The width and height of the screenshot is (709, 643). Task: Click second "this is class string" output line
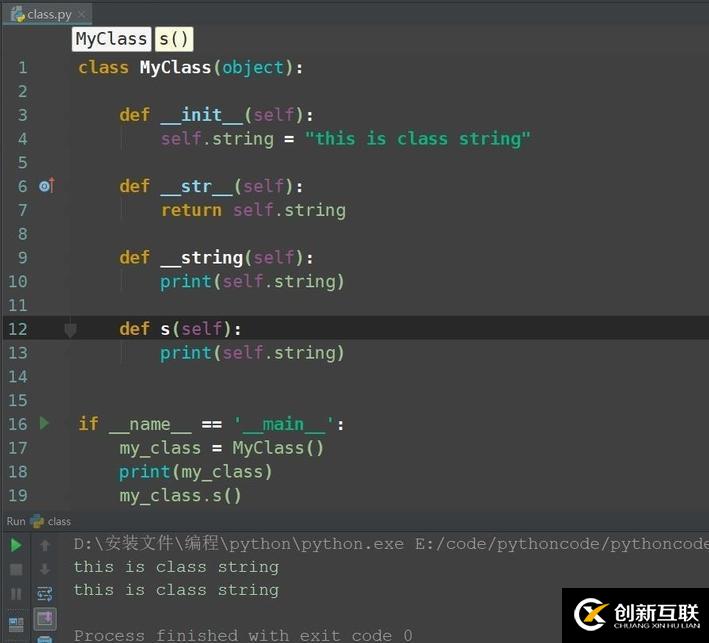[x=176, y=590]
